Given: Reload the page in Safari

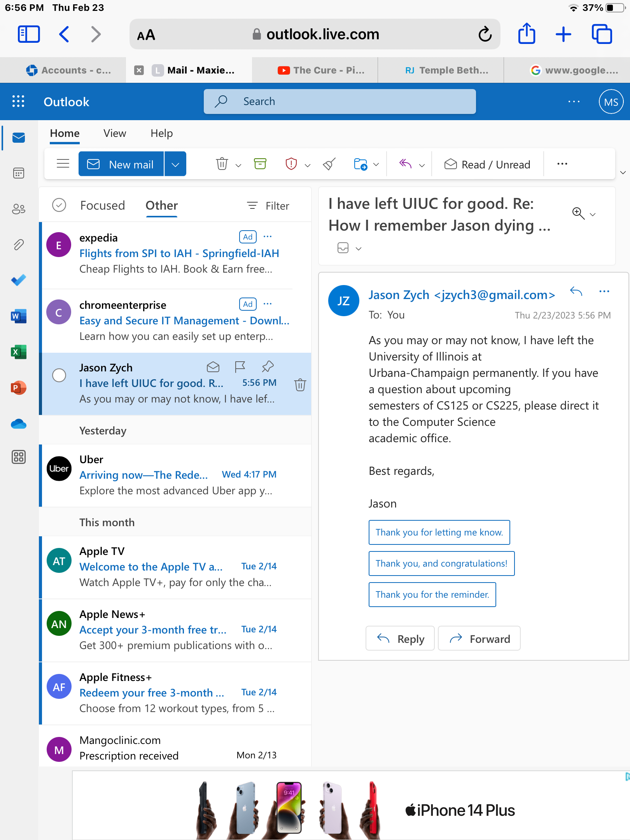Looking at the screenshot, I should coord(485,34).
